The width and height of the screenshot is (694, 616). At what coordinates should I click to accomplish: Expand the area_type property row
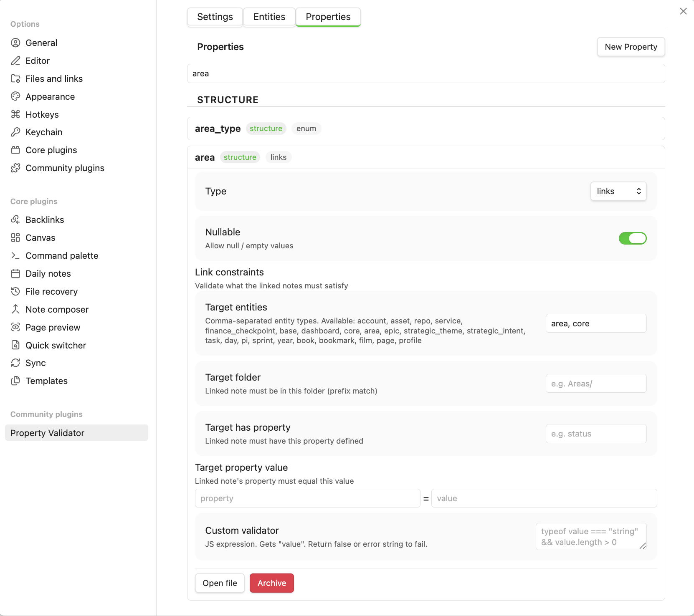(x=426, y=129)
